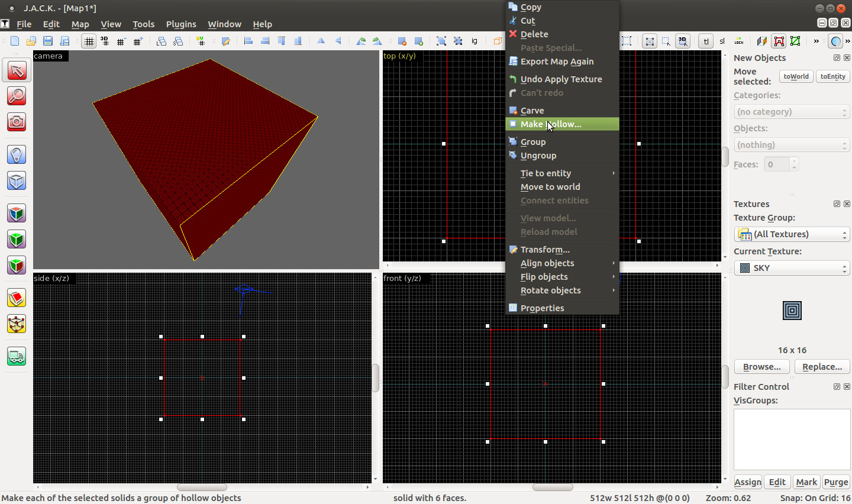Expand Align objects submenu
Image resolution: width=852 pixels, height=504 pixels.
coord(562,263)
